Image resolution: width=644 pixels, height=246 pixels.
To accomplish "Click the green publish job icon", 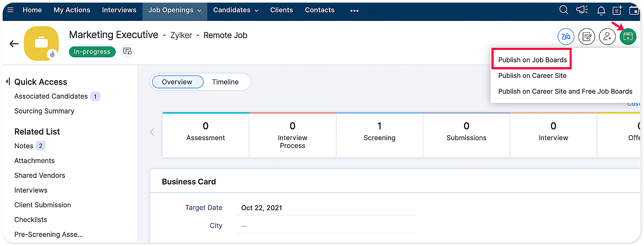I will [628, 36].
